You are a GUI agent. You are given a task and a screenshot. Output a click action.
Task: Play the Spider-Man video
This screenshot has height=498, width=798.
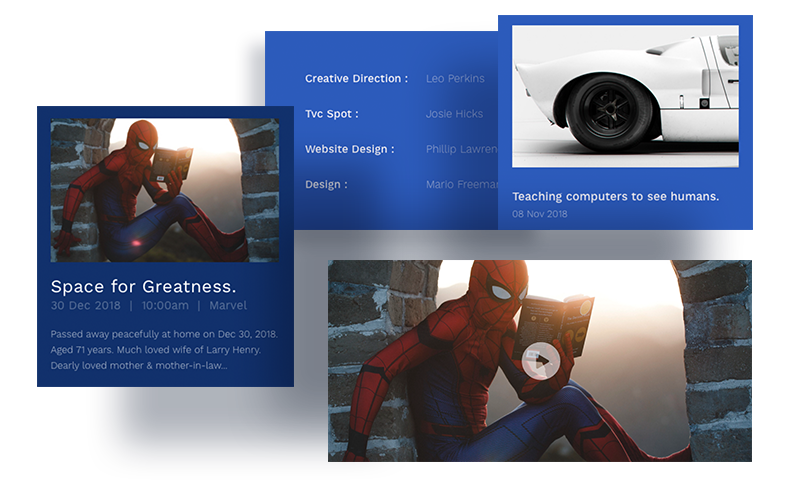coord(539,361)
